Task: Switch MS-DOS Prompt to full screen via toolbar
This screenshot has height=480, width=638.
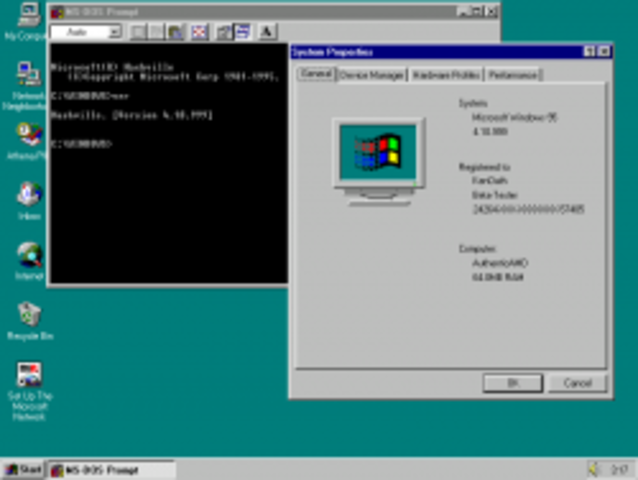Action: (x=199, y=32)
